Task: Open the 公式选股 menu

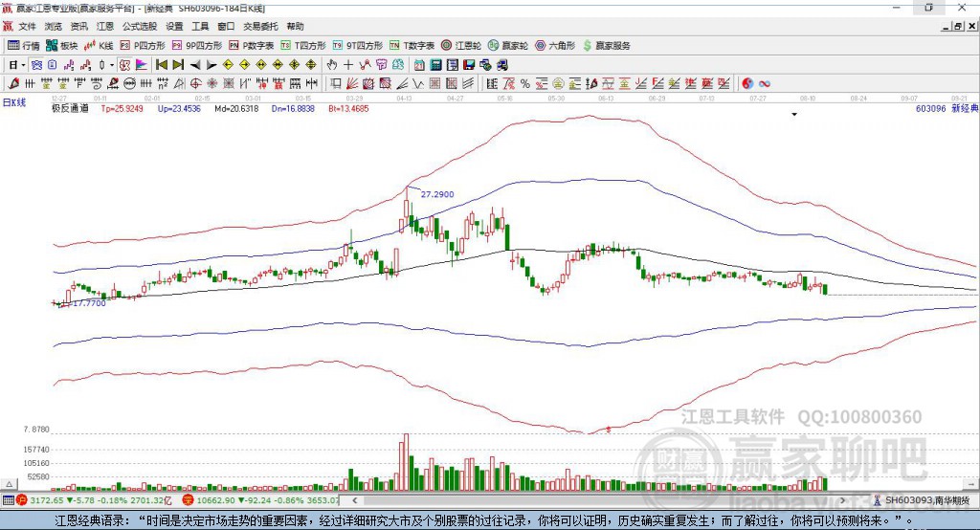Action: (140, 26)
